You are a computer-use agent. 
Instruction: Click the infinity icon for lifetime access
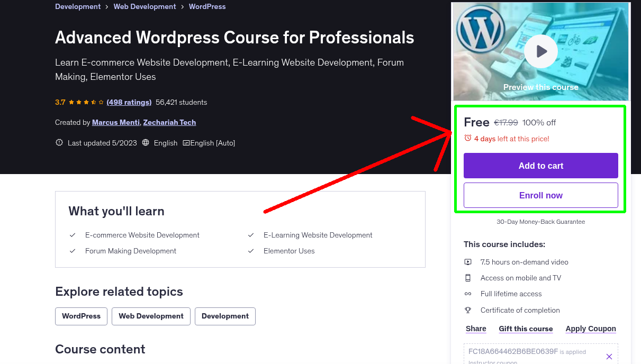[468, 294]
